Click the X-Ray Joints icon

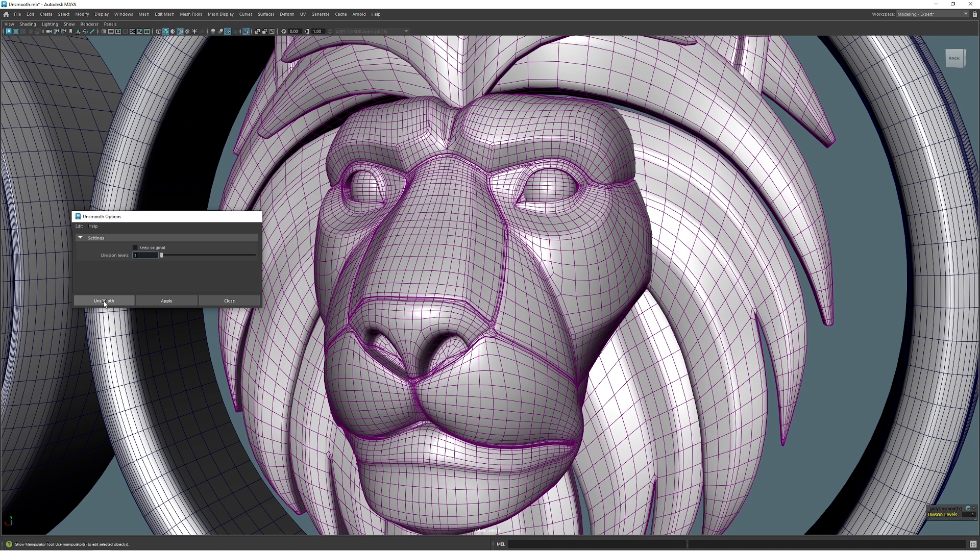click(x=272, y=32)
